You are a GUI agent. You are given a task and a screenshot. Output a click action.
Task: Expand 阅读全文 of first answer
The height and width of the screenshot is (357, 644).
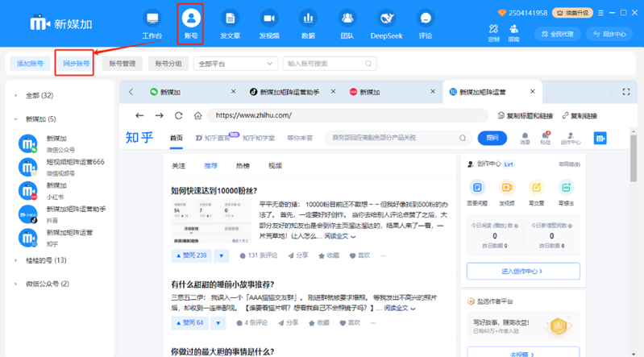coord(340,236)
